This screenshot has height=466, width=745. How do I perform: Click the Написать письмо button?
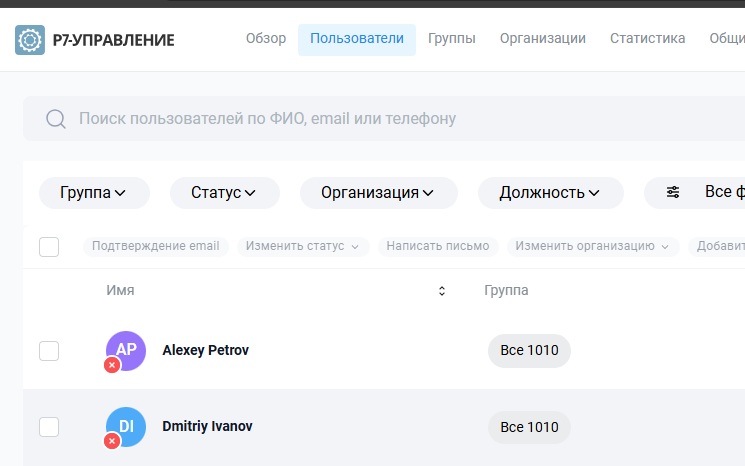[437, 246]
